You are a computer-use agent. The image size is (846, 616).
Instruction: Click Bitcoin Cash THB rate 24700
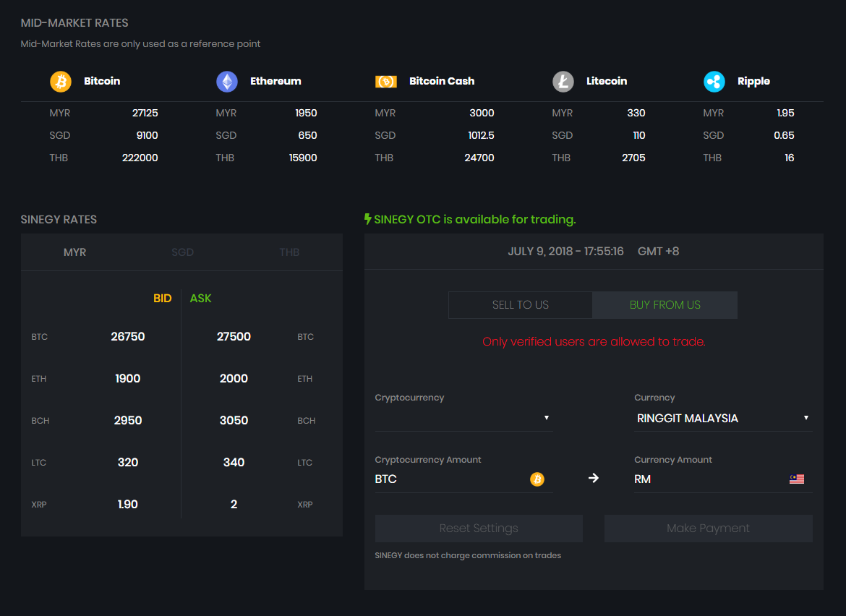pyautogui.click(x=479, y=158)
